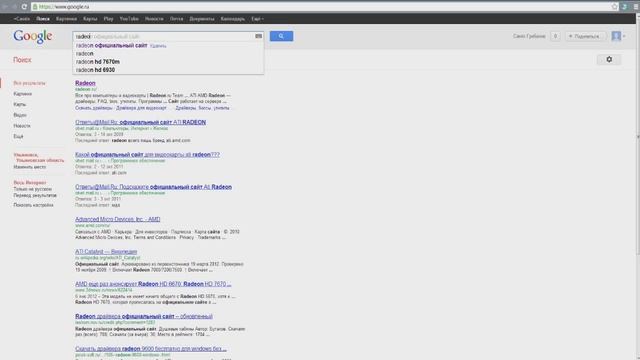Screen dimensions: 640x360
Task: Select Только на русском filter
Action: 33,189
